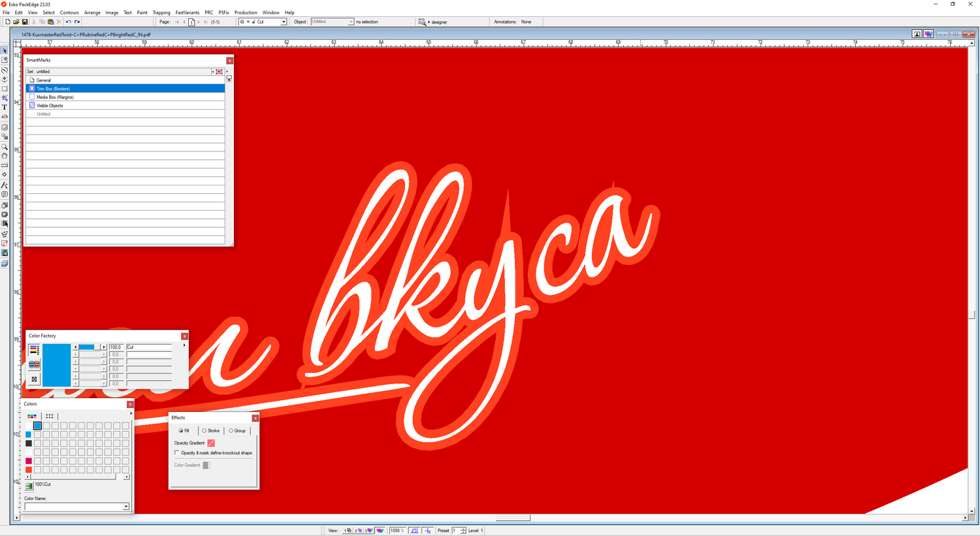Pick the magenta swatch in Colors
980x536 pixels.
coord(29,461)
